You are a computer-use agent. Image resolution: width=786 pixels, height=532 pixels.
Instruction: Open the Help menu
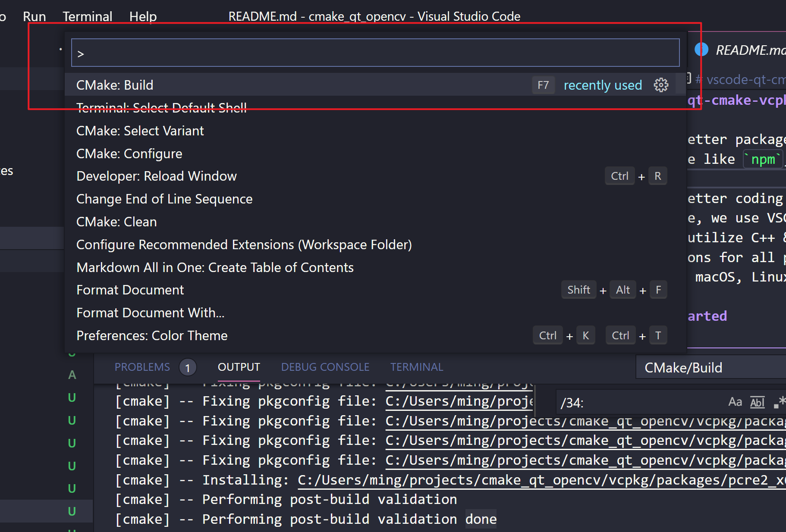143,16
